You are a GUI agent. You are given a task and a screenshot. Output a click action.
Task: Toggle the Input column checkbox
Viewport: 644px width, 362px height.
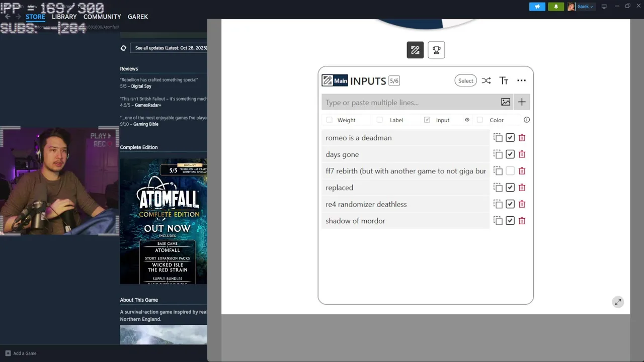pyautogui.click(x=427, y=120)
